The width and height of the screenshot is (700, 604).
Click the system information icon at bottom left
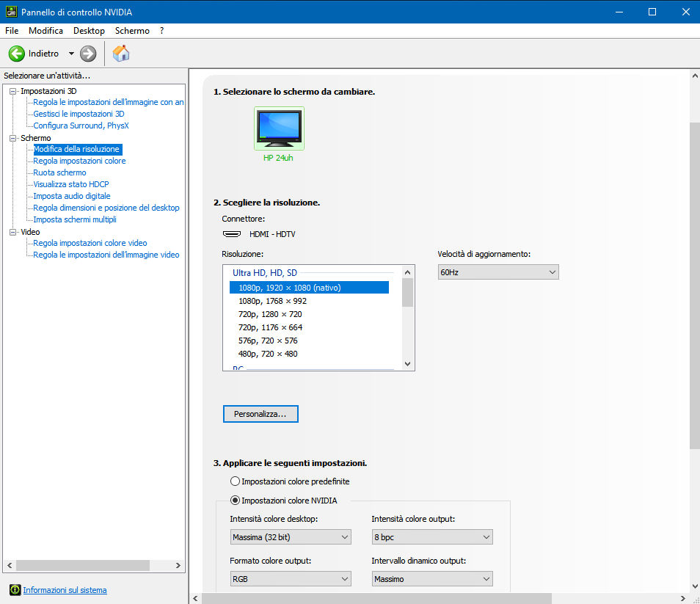[x=15, y=590]
